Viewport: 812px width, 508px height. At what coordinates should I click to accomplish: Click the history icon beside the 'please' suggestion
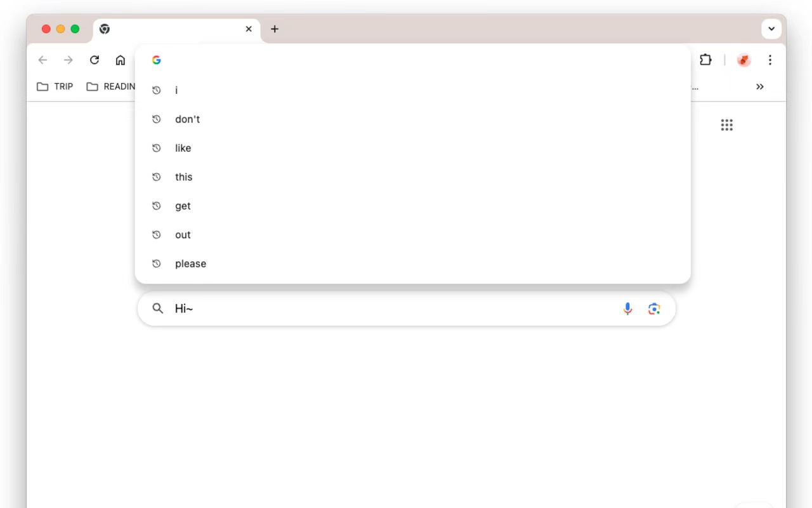pos(157,263)
